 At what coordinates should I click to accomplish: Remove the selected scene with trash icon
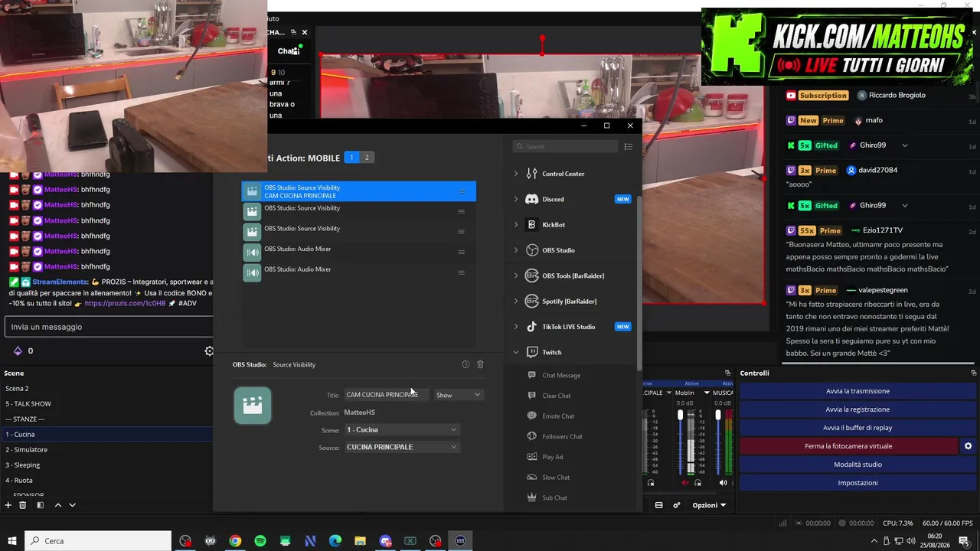tap(22, 505)
